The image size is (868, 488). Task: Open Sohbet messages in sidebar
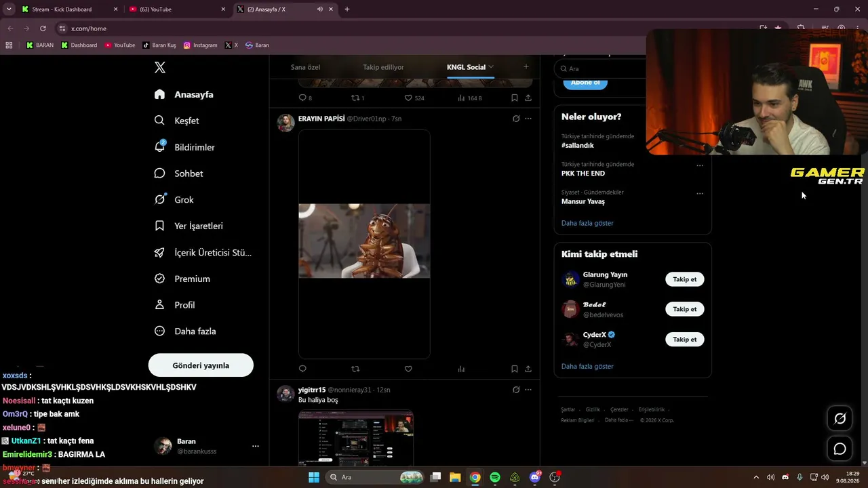click(178, 174)
